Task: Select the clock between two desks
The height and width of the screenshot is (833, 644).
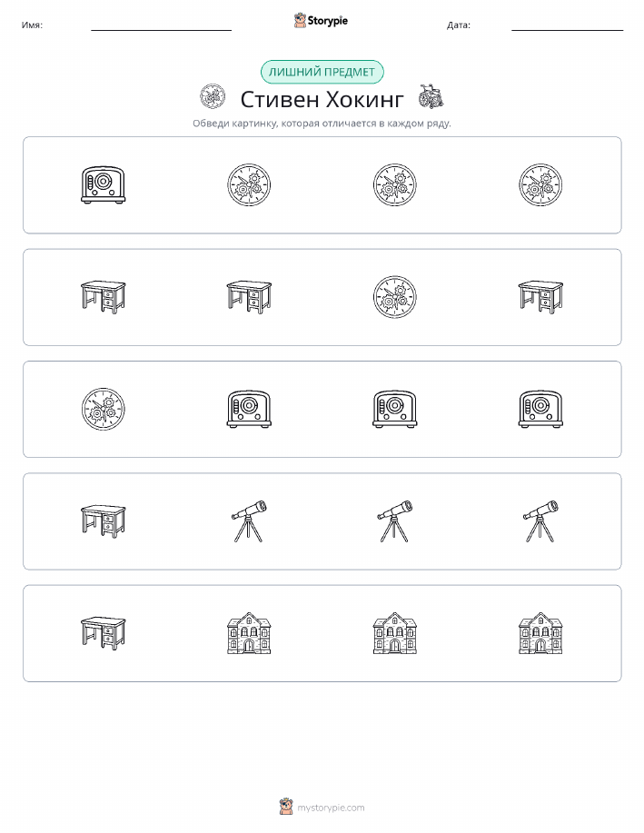Action: (x=395, y=297)
